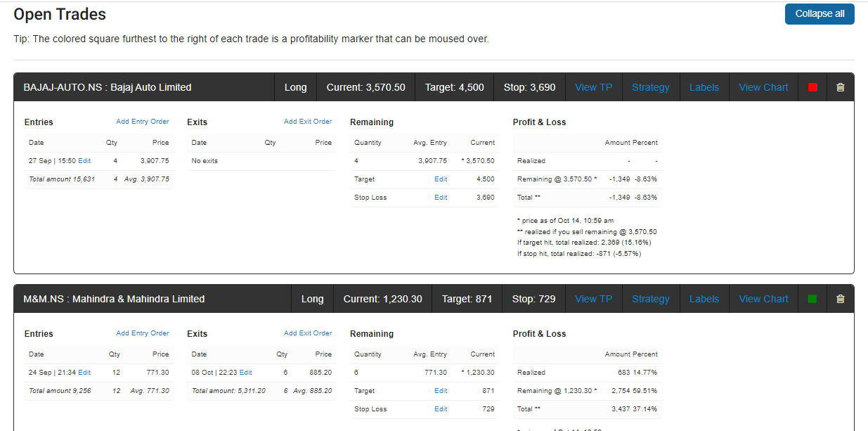Open Labels for Mahindra & Mahindra trade
The height and width of the screenshot is (431, 868).
pos(704,299)
